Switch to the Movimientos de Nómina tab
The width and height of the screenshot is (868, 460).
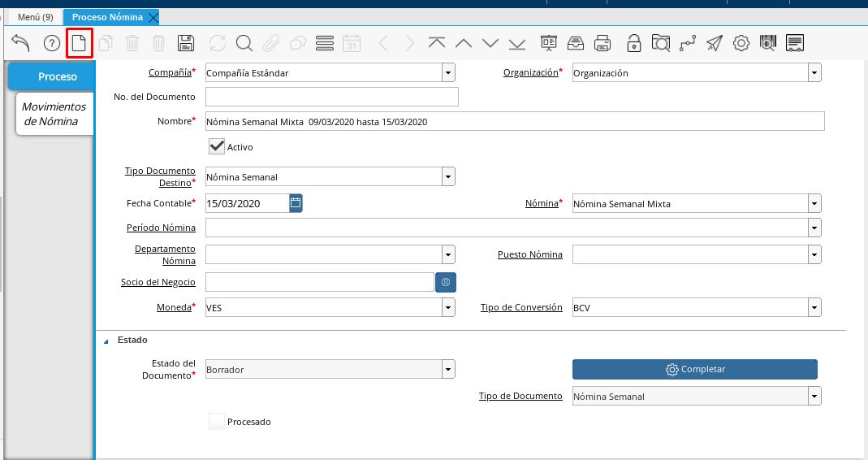coord(54,114)
